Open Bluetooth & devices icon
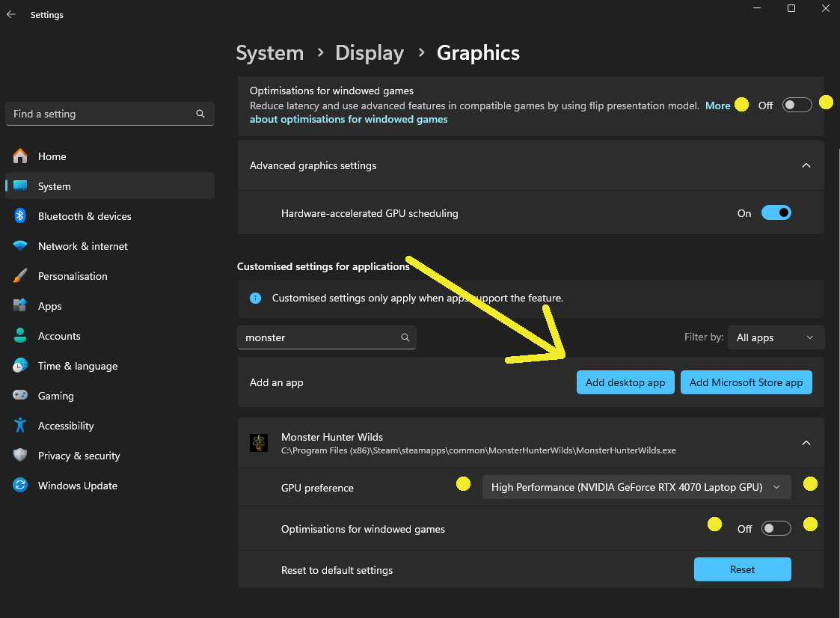This screenshot has height=618, width=840. (x=20, y=216)
